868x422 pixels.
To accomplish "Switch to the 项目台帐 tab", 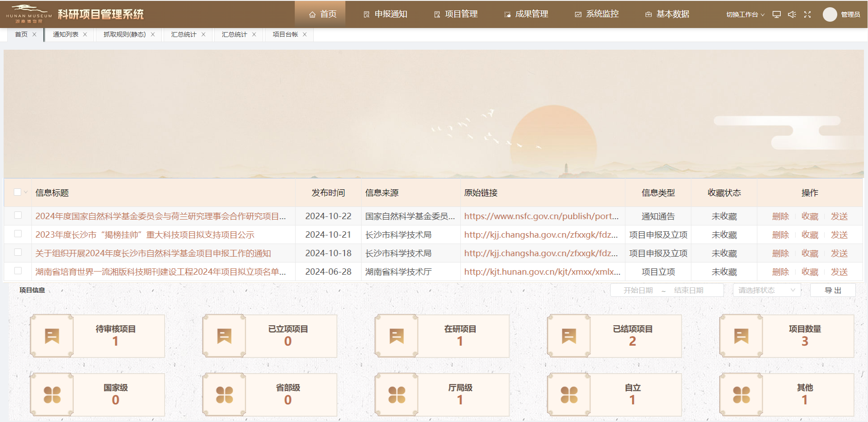I will click(x=285, y=34).
